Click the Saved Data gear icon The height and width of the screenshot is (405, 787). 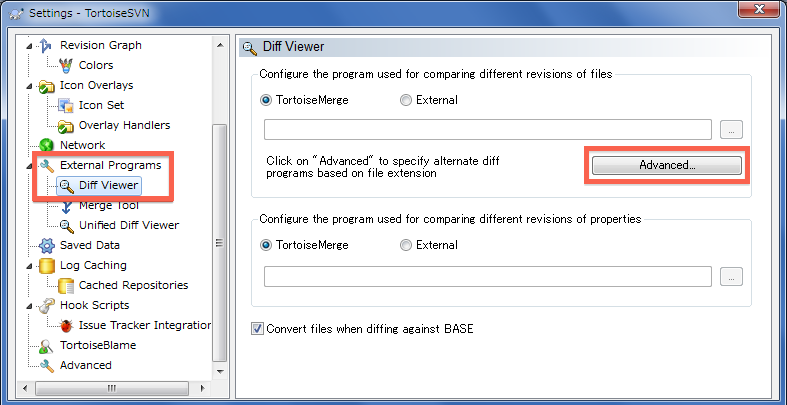point(46,245)
